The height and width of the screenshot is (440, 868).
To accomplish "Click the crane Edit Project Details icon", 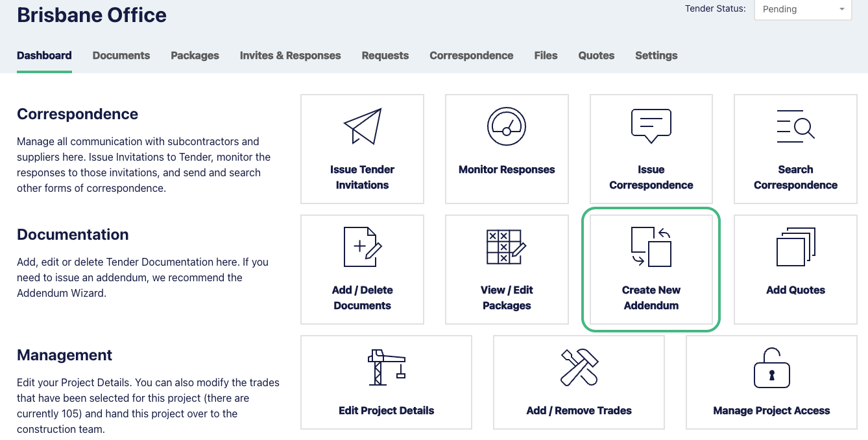I will tap(386, 367).
